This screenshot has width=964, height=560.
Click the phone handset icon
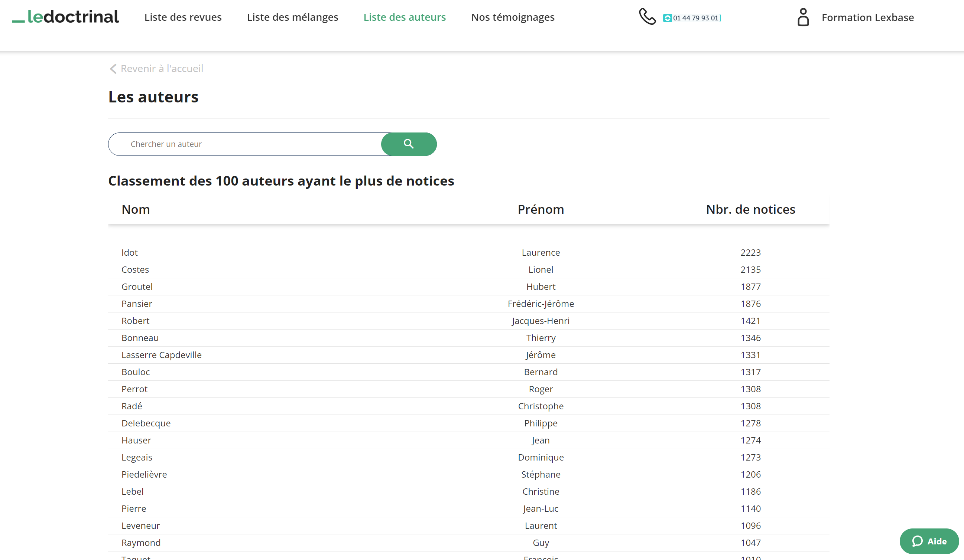point(647,17)
